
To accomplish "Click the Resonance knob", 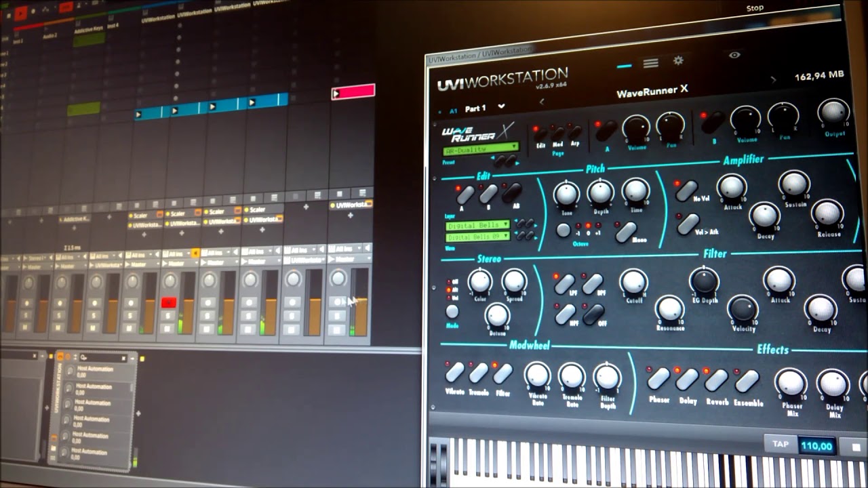I will [670, 308].
